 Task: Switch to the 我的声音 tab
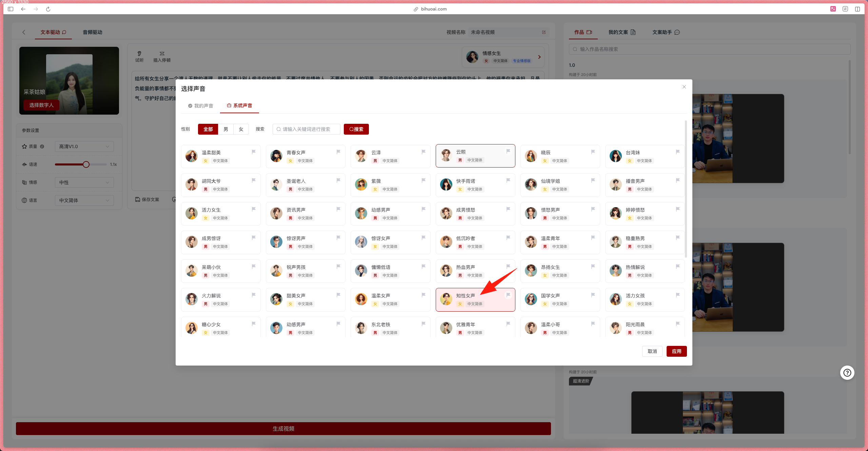pyautogui.click(x=201, y=106)
